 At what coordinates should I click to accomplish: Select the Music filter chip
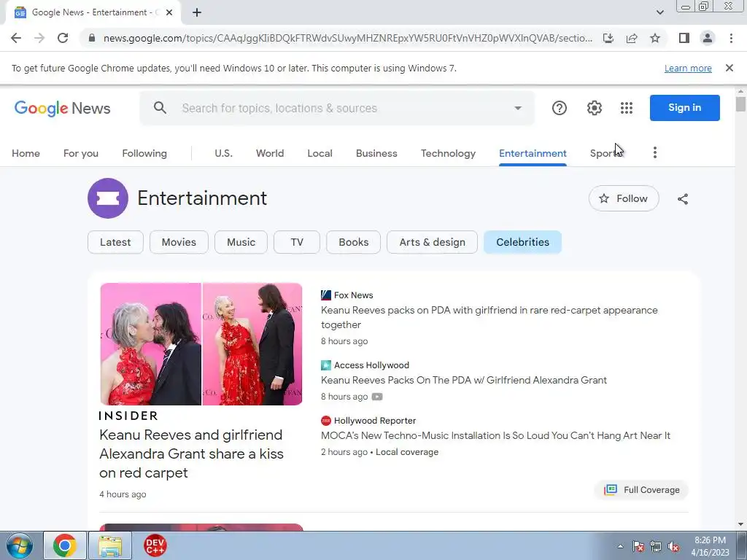(241, 242)
